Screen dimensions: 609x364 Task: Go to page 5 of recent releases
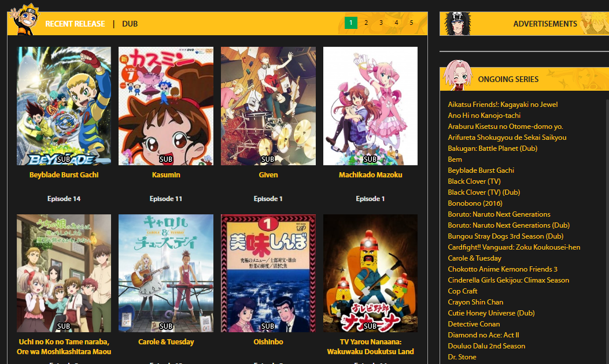pos(411,23)
